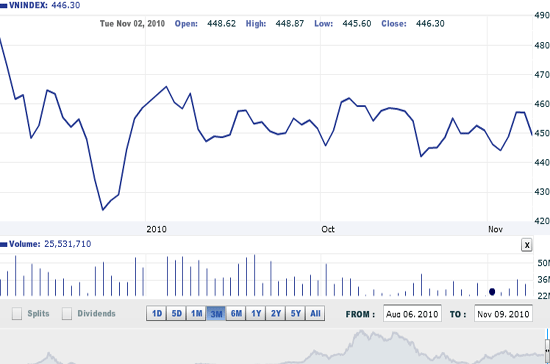Close the Volume panel with X
This screenshot has height=364, width=550.
click(x=526, y=245)
